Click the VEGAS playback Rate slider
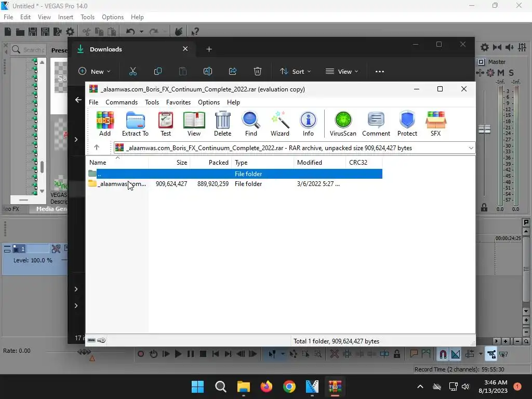 (x=84, y=352)
